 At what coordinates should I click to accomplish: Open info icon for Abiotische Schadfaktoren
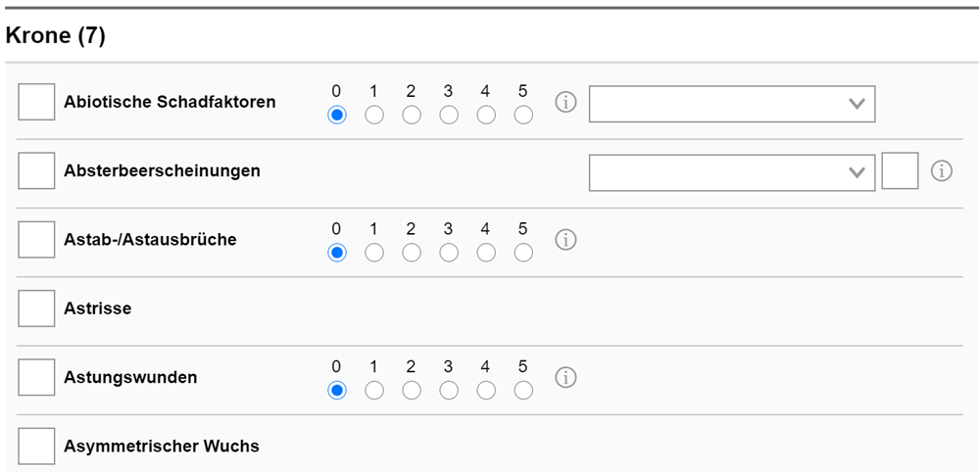point(565,102)
